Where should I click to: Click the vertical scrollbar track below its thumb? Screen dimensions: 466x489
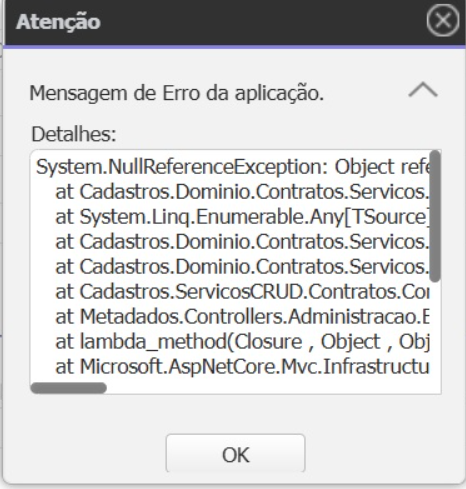[435, 330]
